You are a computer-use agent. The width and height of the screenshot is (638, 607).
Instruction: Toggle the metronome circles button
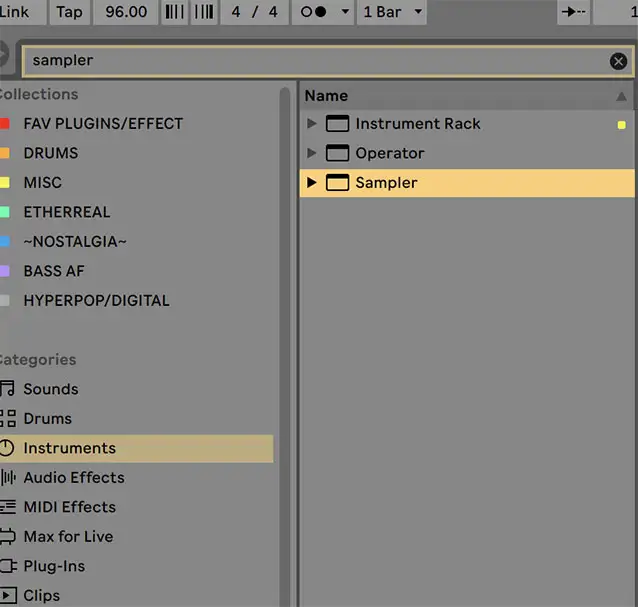313,12
